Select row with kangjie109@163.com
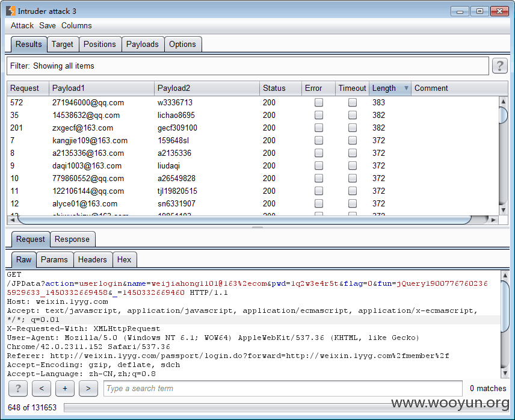Image resolution: width=515 pixels, height=420 pixels. [x=253, y=140]
